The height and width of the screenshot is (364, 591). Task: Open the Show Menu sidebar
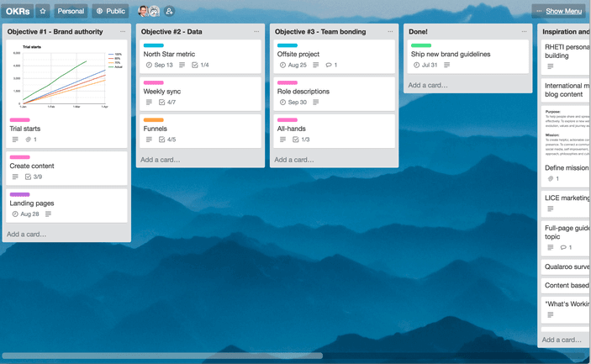point(559,11)
